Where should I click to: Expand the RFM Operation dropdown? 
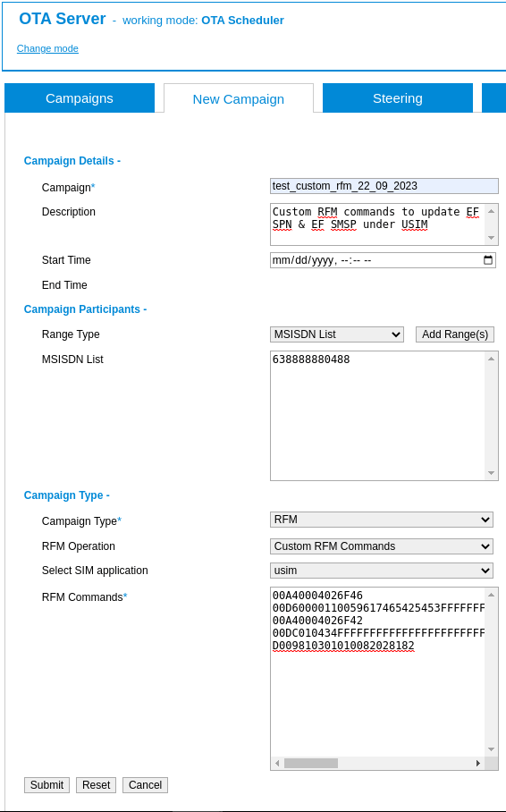pyautogui.click(x=381, y=546)
